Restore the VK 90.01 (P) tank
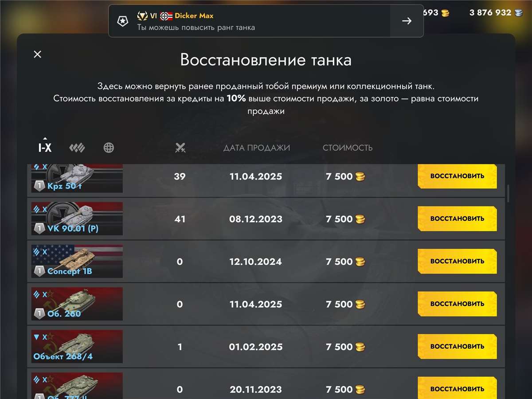Image resolution: width=532 pixels, height=399 pixels. point(457,218)
